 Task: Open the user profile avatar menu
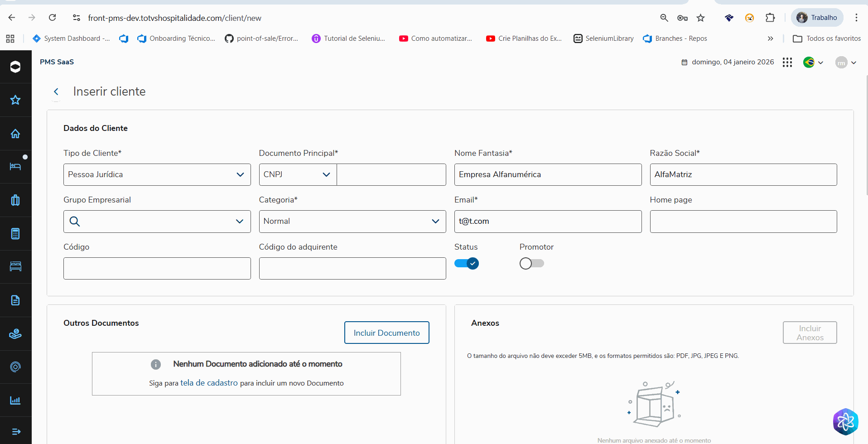845,63
